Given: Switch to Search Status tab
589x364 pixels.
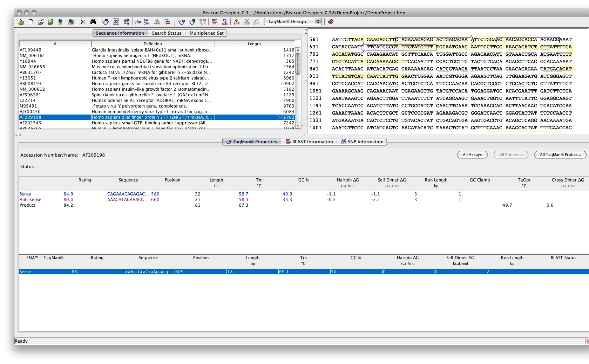Looking at the screenshot, I should [x=167, y=33].
